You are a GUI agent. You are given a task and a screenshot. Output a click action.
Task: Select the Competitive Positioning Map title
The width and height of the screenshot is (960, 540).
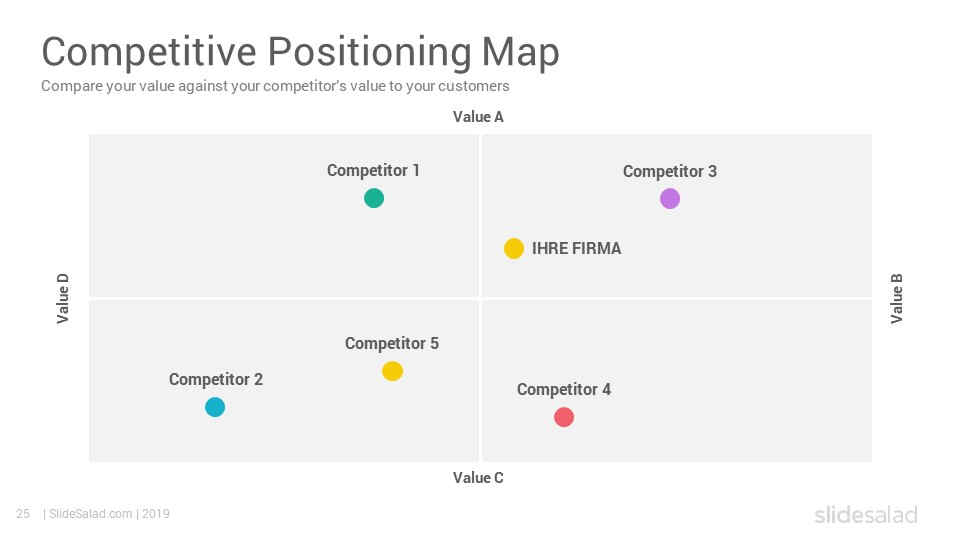(300, 51)
